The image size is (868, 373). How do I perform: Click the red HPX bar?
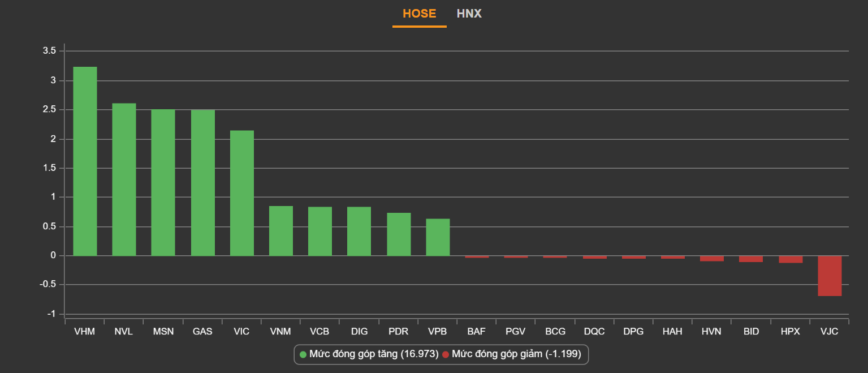[x=791, y=259]
